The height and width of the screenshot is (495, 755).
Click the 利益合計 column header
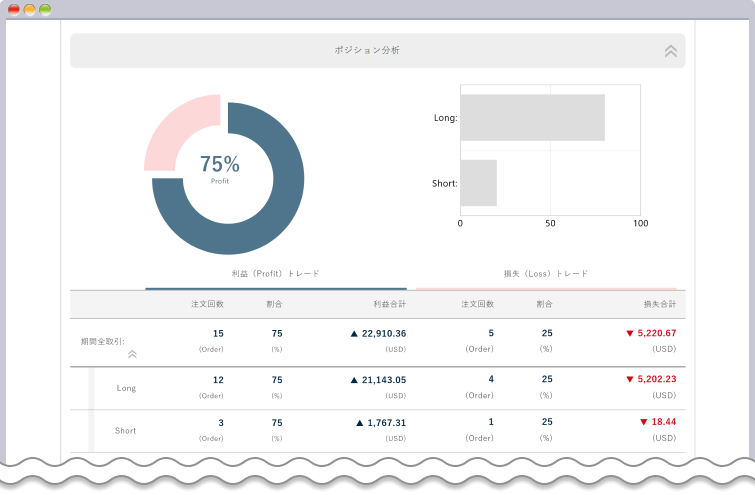click(x=389, y=303)
